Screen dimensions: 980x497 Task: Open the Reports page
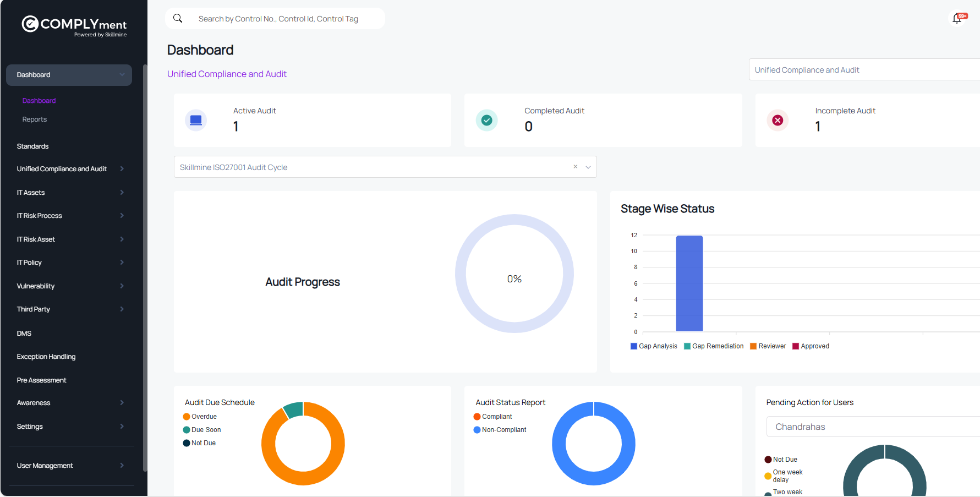tap(35, 119)
